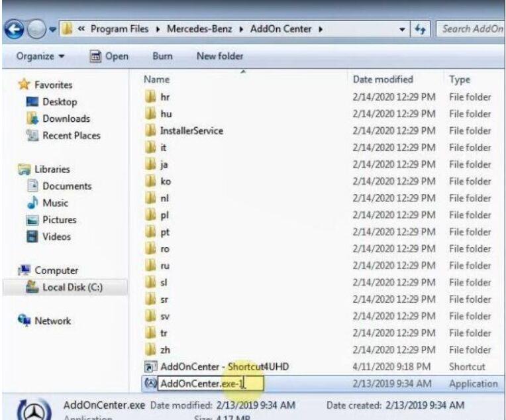Select Favorites in the navigation pane
The image size is (506, 420).
(45, 85)
